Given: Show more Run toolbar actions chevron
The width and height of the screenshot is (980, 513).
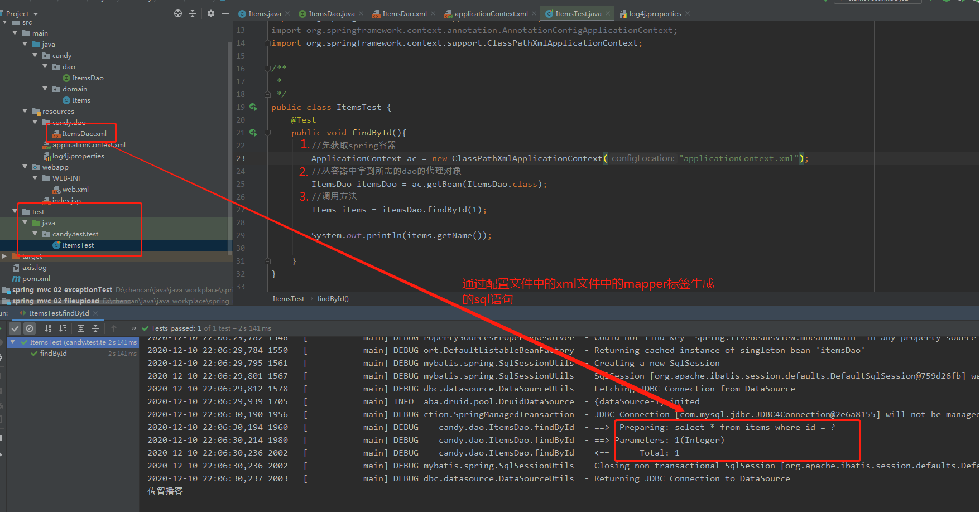Looking at the screenshot, I should click(134, 328).
